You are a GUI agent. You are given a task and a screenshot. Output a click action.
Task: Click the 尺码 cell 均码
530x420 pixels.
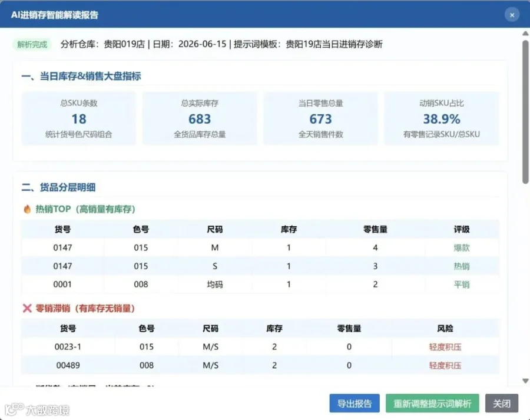[214, 285]
